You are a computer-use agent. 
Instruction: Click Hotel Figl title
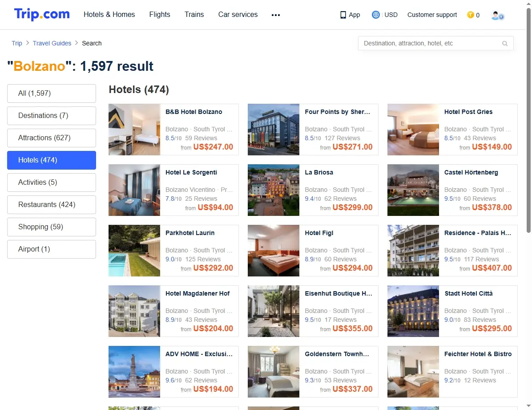pyautogui.click(x=318, y=233)
